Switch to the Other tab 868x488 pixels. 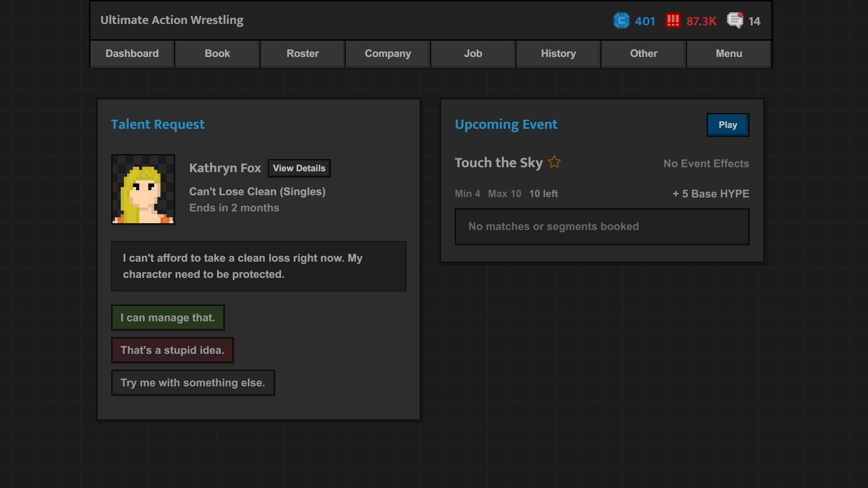tap(643, 53)
